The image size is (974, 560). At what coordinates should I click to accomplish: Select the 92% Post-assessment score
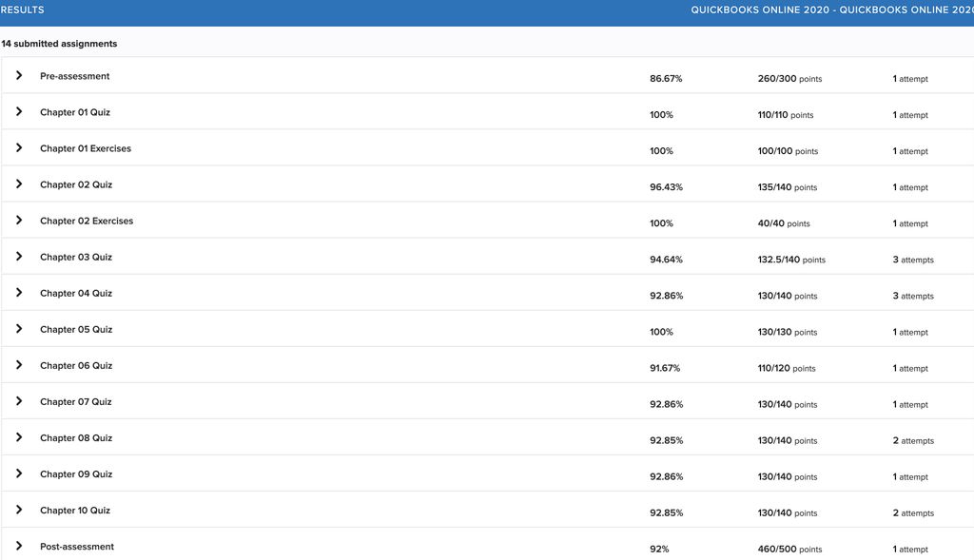point(659,549)
